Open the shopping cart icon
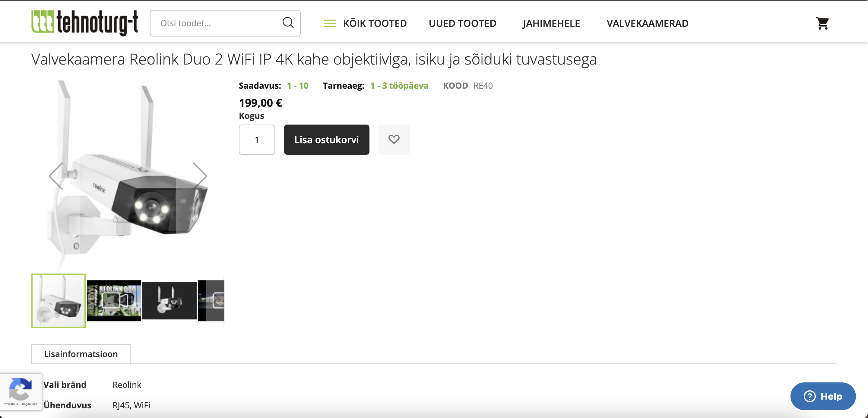 (x=822, y=23)
